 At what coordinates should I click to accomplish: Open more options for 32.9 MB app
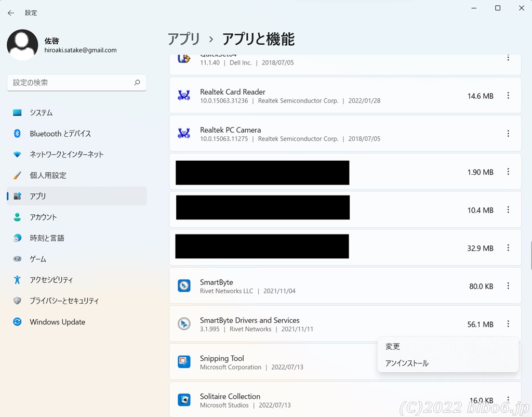click(508, 247)
